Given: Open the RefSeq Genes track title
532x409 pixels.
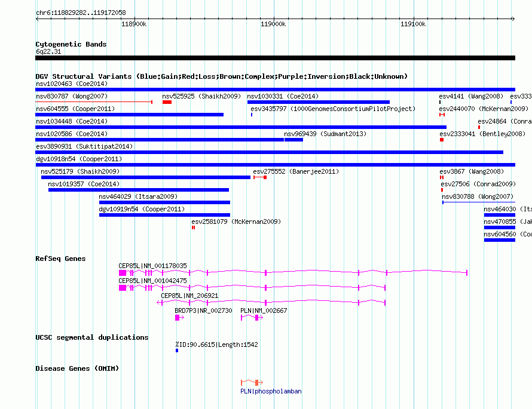Looking at the screenshot, I should pos(60,259).
